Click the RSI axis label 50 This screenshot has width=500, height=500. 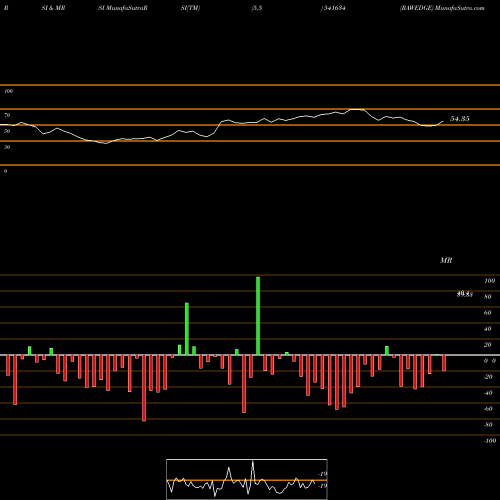point(7,131)
